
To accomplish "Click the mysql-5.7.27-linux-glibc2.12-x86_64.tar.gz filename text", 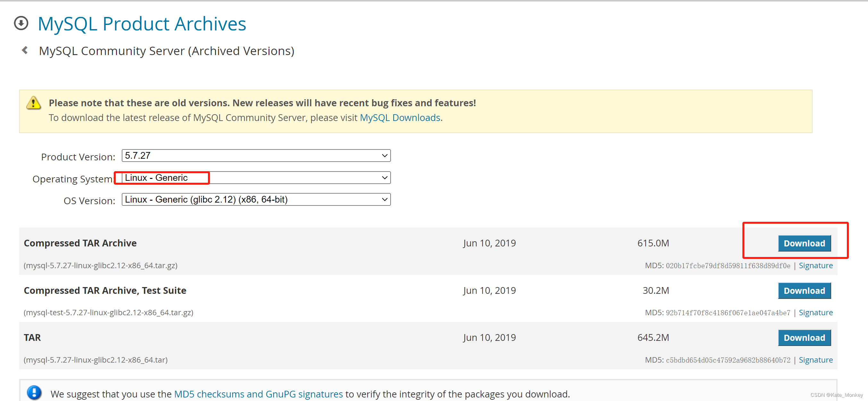I will pyautogui.click(x=100, y=266).
